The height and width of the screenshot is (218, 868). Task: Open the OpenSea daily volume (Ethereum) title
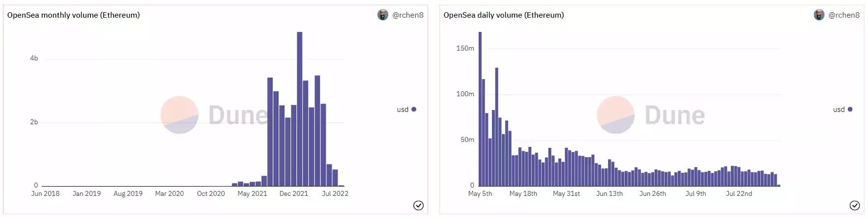point(503,15)
